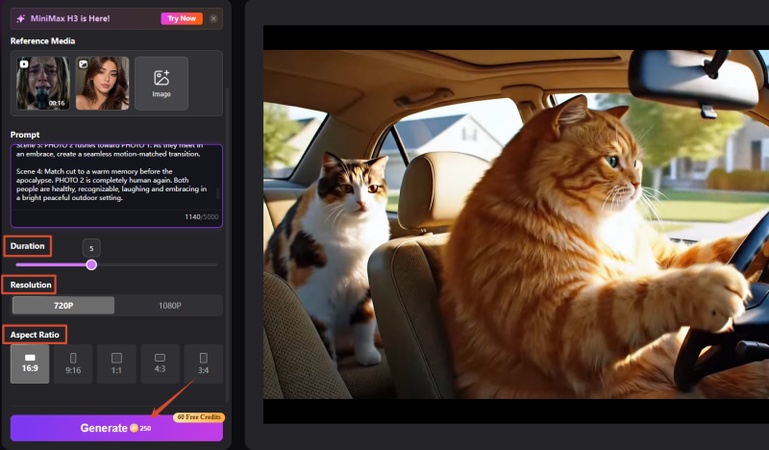
Task: Click the image badge icon on second thumbnail
Action: [x=83, y=64]
